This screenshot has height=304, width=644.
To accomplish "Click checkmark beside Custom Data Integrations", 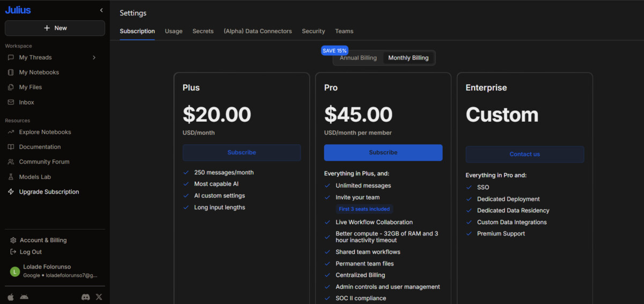I will (x=469, y=222).
